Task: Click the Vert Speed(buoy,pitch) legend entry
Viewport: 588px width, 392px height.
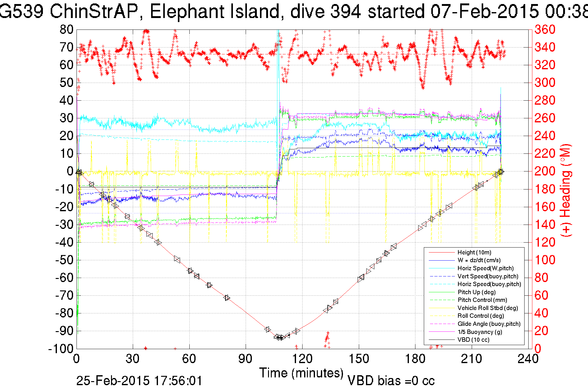Action: coord(488,276)
